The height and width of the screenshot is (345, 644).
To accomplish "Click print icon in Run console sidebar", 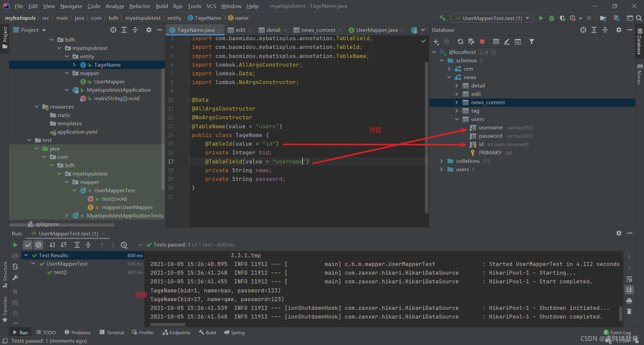I will pos(629,301).
